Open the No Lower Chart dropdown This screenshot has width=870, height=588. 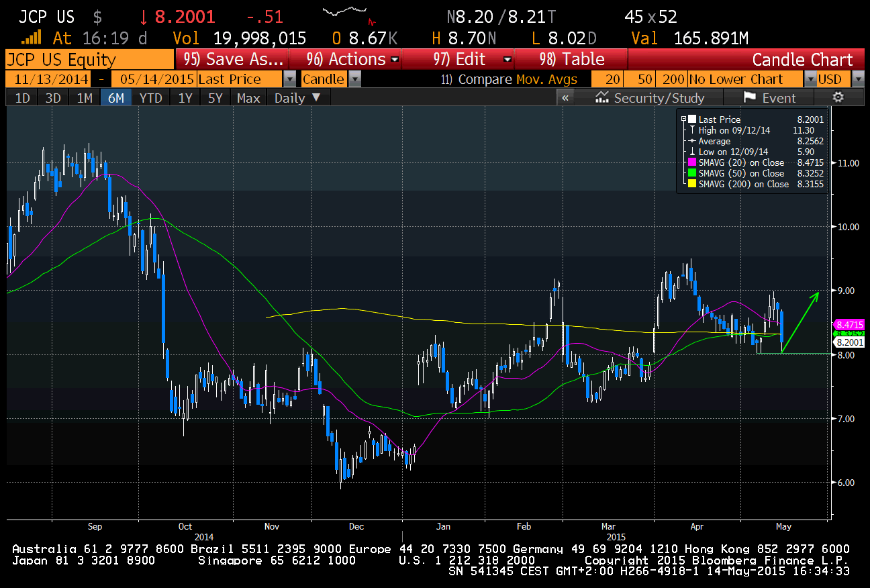pos(809,79)
